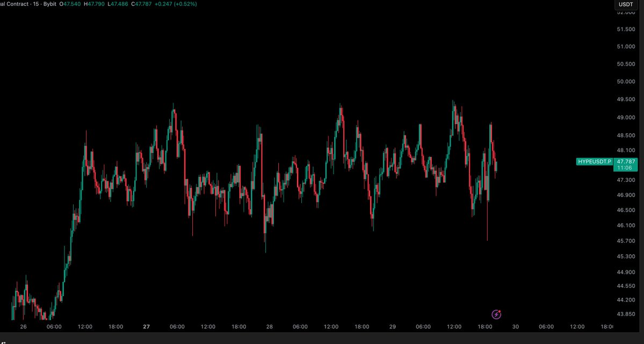Screen dimensions: 644x344
Task: Click the 26 date marker on time axis
Action: [x=23, y=326]
